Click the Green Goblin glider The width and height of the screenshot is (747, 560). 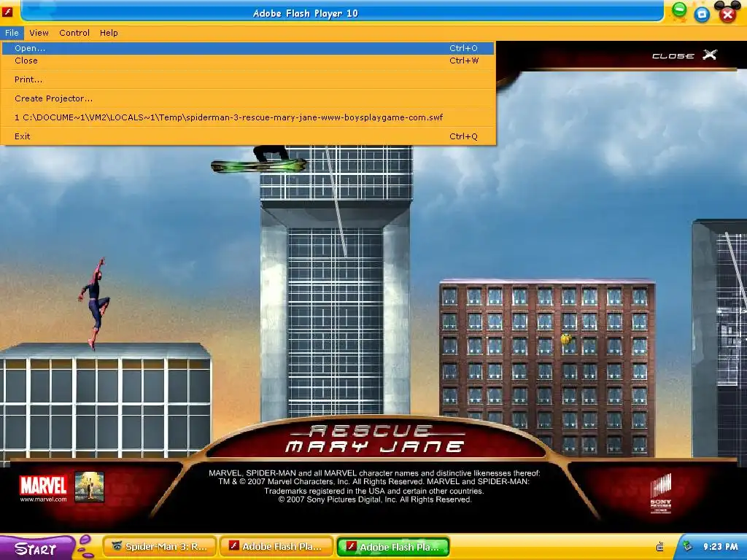click(x=259, y=166)
